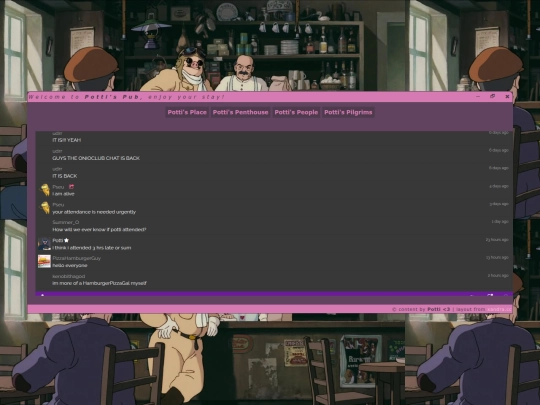This screenshot has width=540, height=405.
Task: Click the share badge icon beside Pseu
Action: click(x=71, y=187)
